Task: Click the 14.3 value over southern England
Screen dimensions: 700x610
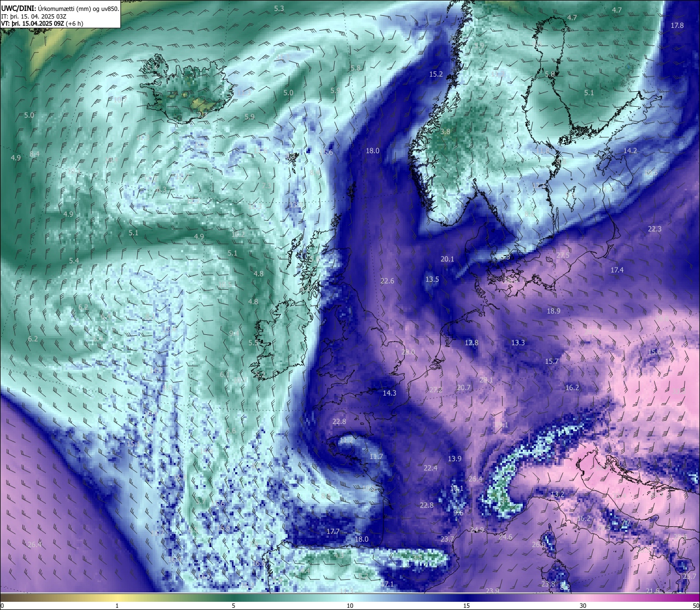Action: [x=389, y=393]
